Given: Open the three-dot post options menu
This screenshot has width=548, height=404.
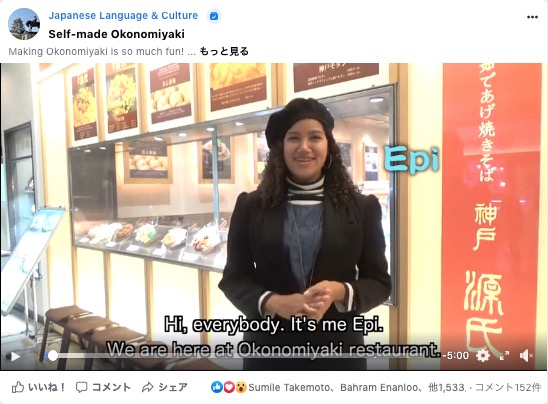Looking at the screenshot, I should 532,17.
